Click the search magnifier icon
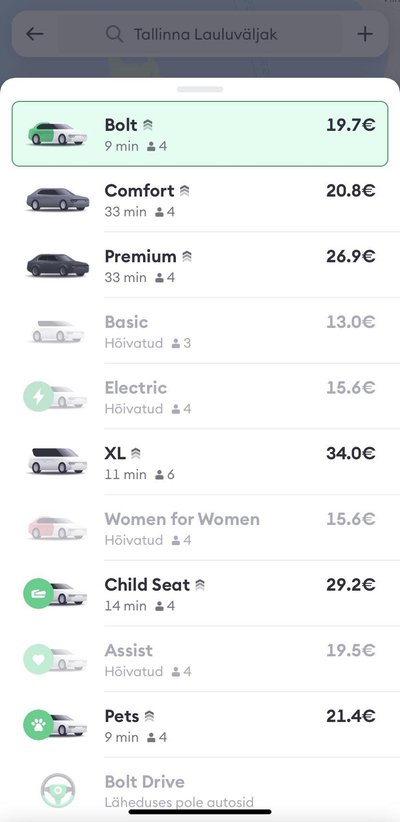Viewport: 400px width, 822px height. click(x=114, y=35)
